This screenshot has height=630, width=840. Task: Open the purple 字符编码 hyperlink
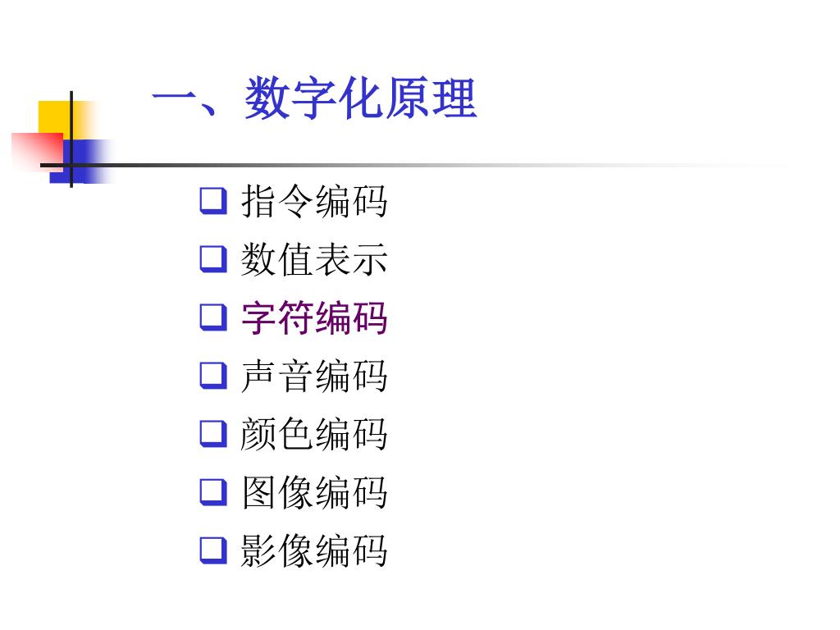[x=314, y=317]
